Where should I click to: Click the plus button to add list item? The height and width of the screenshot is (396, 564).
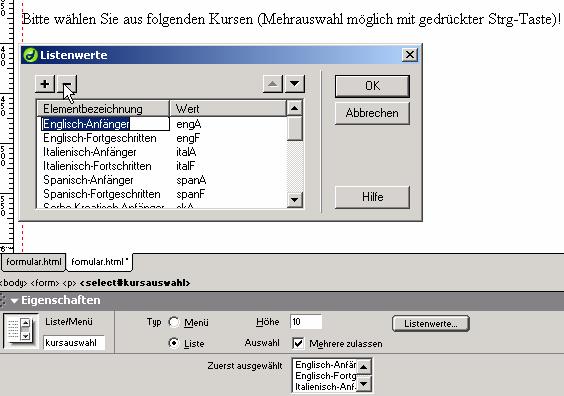coord(45,84)
